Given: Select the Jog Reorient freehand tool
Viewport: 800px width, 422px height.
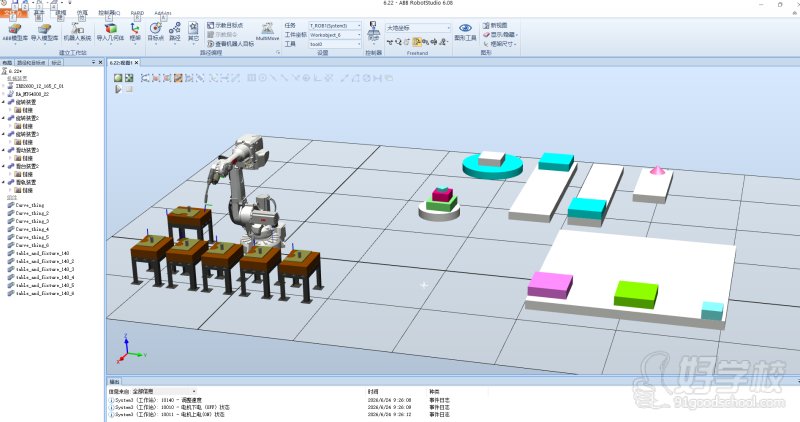Looking at the screenshot, I should click(x=434, y=42).
